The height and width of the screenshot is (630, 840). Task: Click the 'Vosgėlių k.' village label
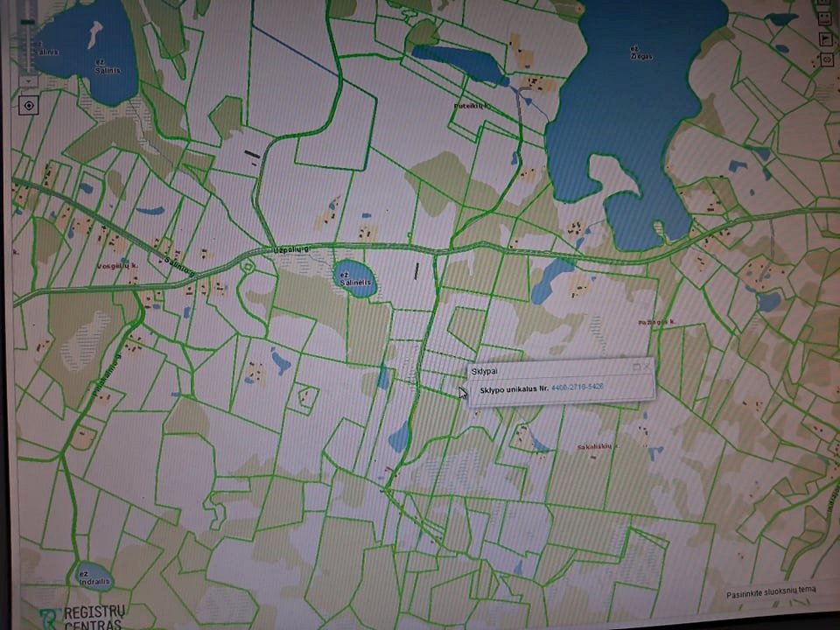[117, 266]
